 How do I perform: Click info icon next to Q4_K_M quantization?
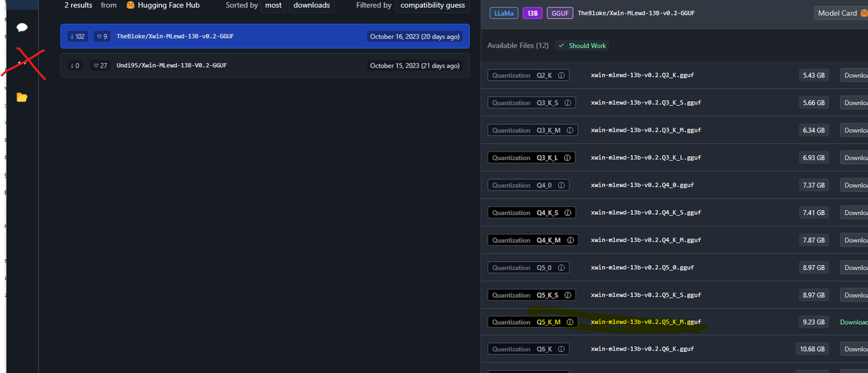click(x=570, y=240)
